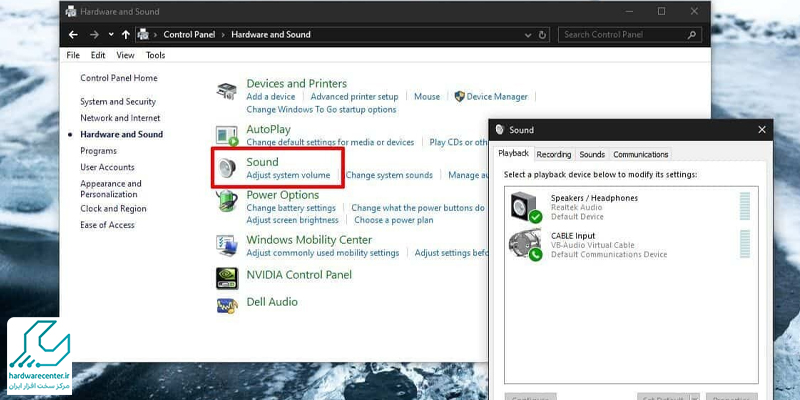Screen dimensions: 800x400
Task: Go back using the back arrow
Action: [73, 35]
